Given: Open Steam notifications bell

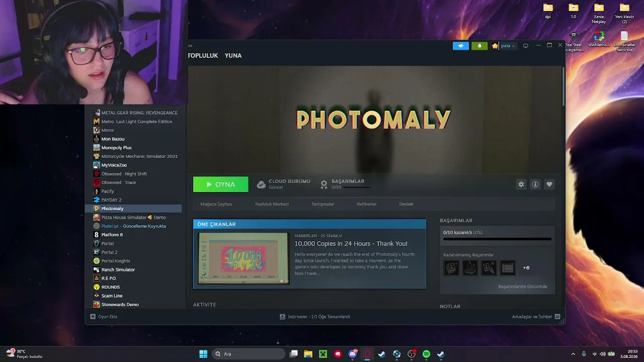Looking at the screenshot, I should (479, 46).
